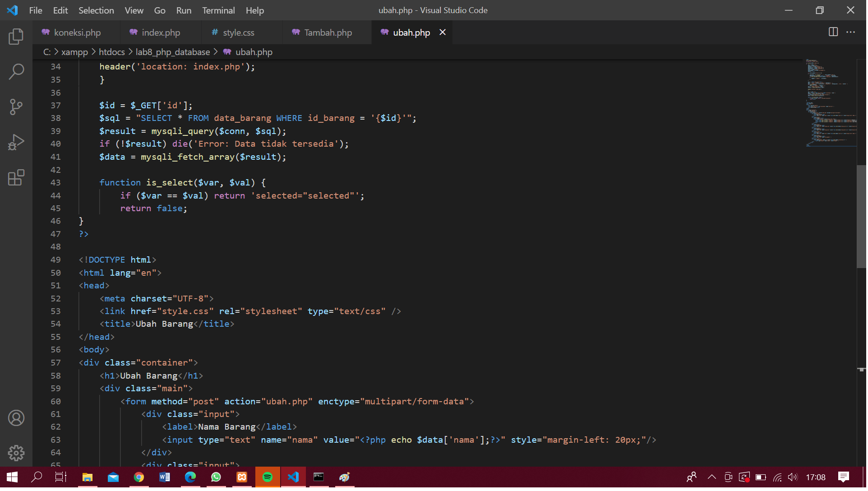This screenshot has height=491, width=868.
Task: Open the Edit menu
Action: 60,10
